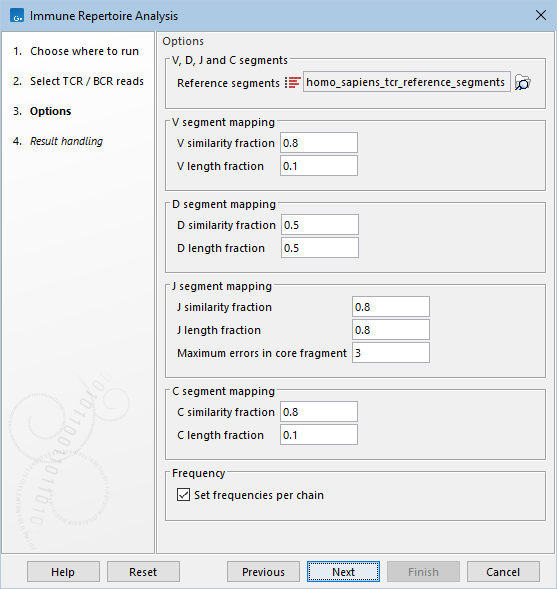Click the J similarity fraction field
The width and height of the screenshot is (557, 589).
coord(391,307)
